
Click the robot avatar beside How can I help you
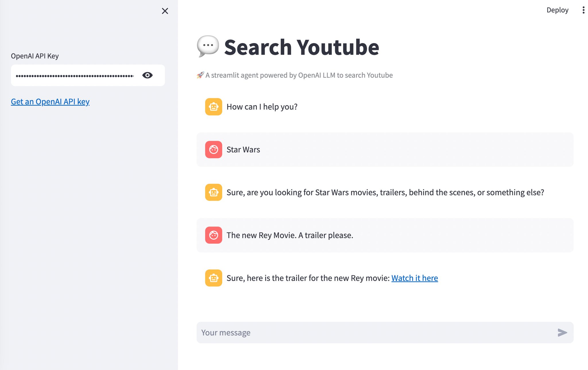(x=214, y=107)
